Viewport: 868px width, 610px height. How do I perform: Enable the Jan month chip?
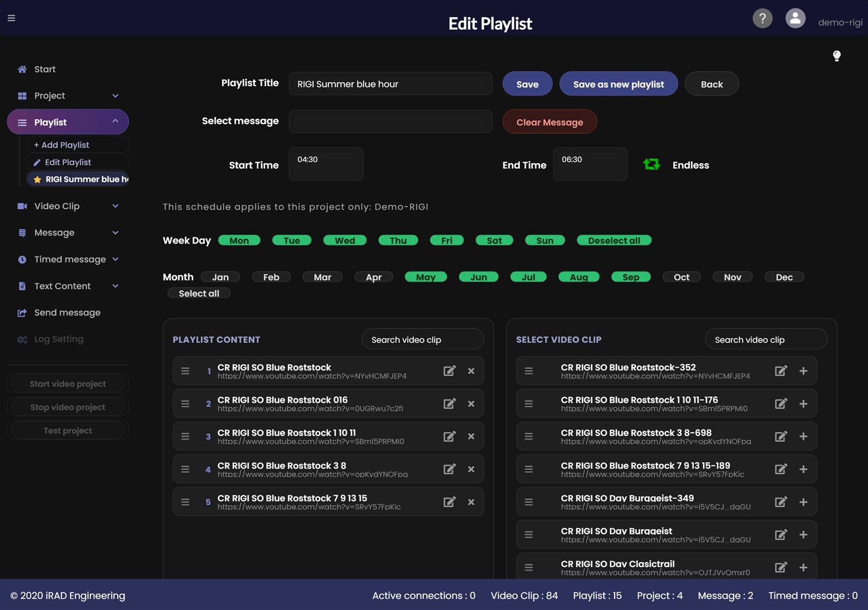point(220,277)
